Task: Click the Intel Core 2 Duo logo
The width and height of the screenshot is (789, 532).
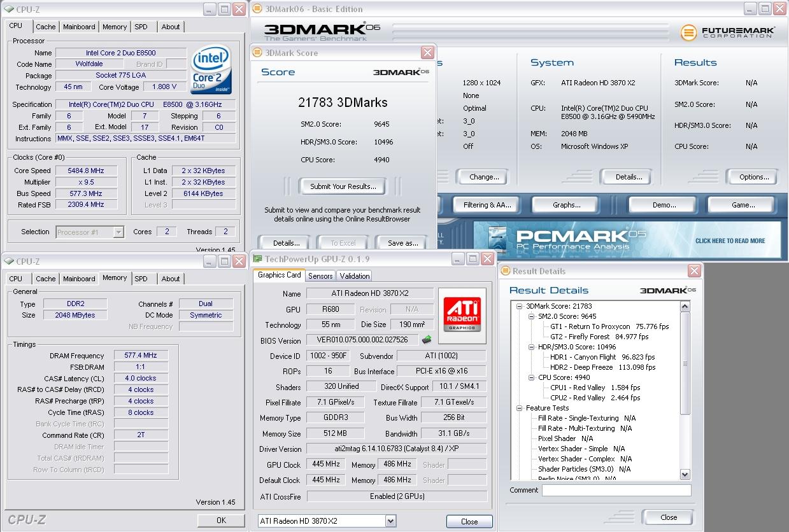Action: tap(211, 69)
